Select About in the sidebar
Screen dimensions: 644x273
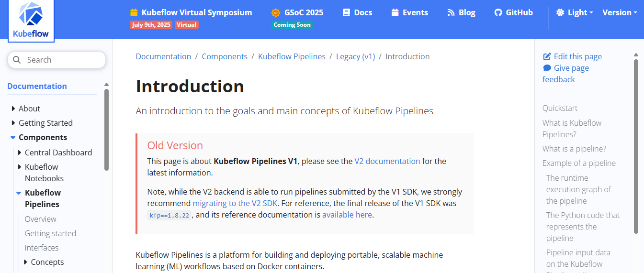[x=29, y=109]
